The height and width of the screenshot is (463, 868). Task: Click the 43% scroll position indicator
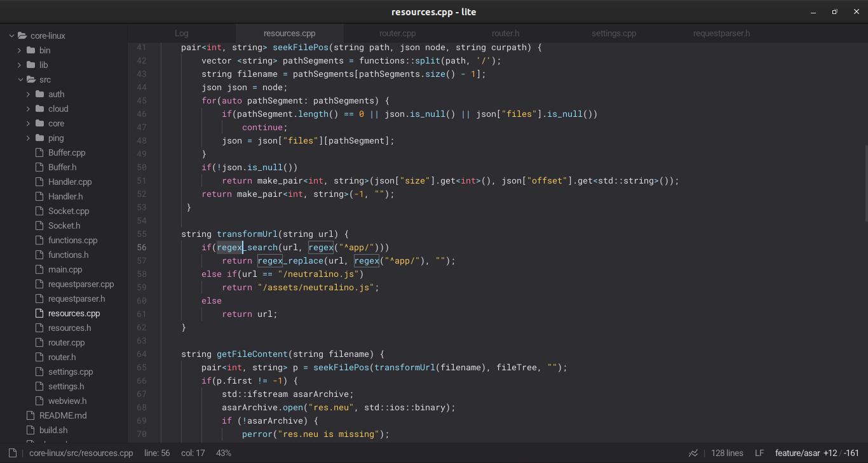pyautogui.click(x=224, y=453)
